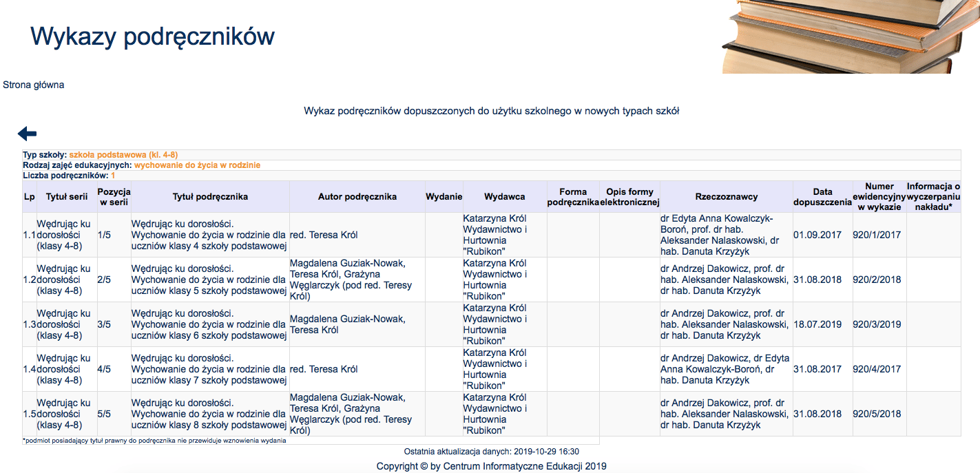
Task: Click record number 920/2/2018
Action: 877,280
